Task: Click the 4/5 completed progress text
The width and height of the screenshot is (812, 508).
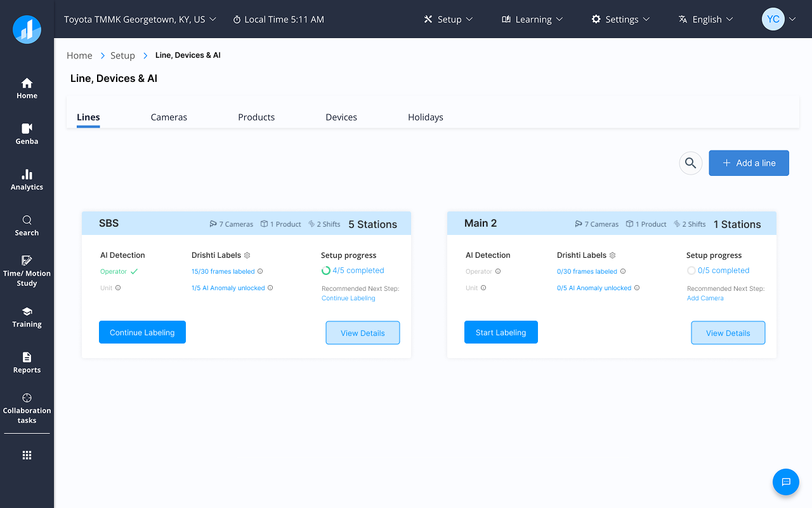Action: (358, 271)
